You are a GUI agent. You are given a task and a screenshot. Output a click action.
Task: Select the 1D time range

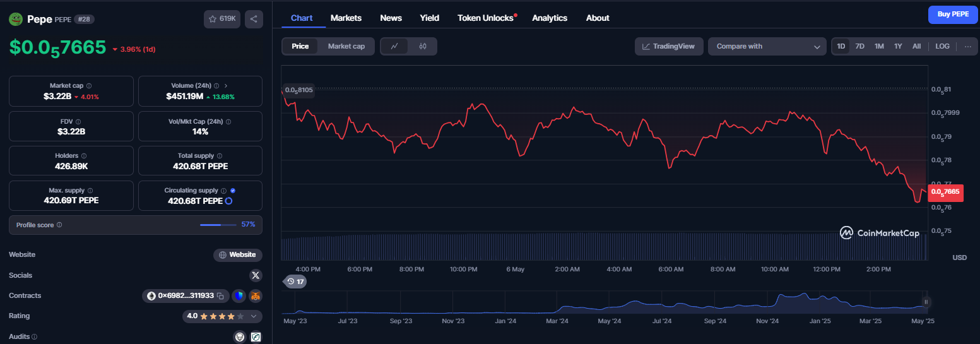point(841,46)
